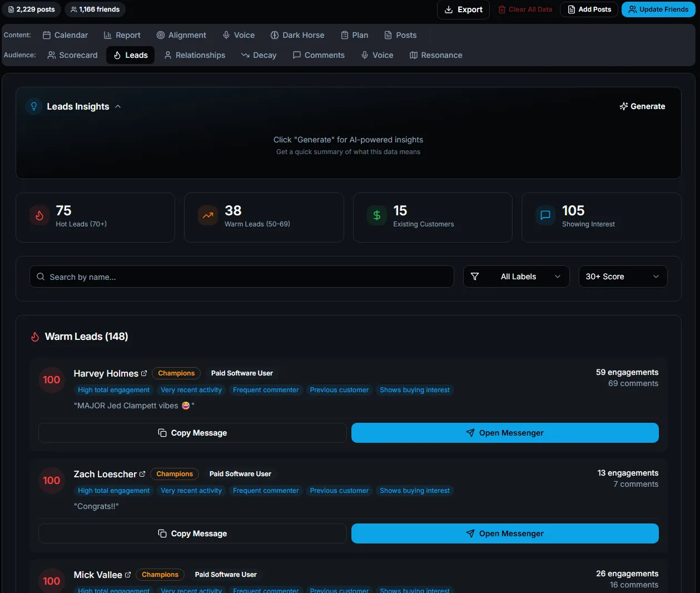Viewport: 700px width, 593px height.
Task: Click the 2,229 posts badge
Action: click(x=31, y=9)
